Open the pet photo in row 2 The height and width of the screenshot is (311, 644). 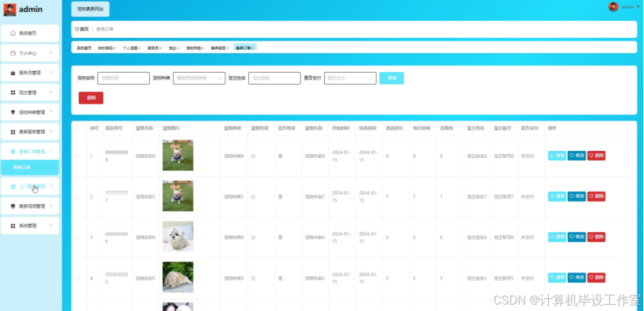[178, 196]
